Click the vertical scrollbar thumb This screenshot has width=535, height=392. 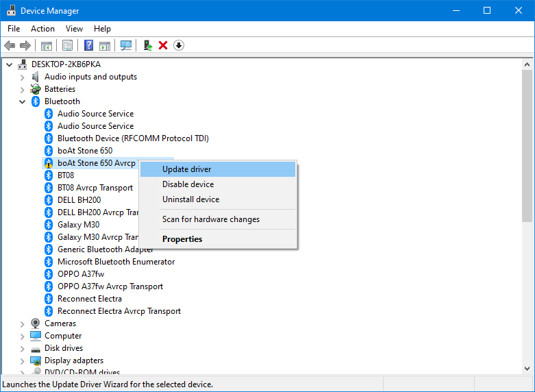tap(527, 146)
